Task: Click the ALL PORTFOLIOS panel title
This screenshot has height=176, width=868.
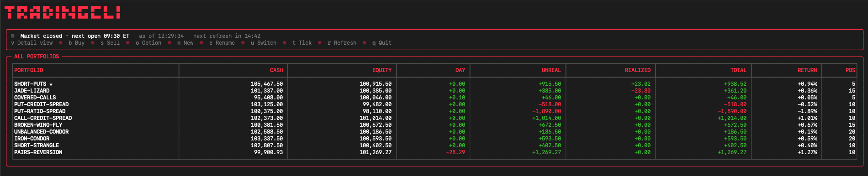Action: [37, 57]
